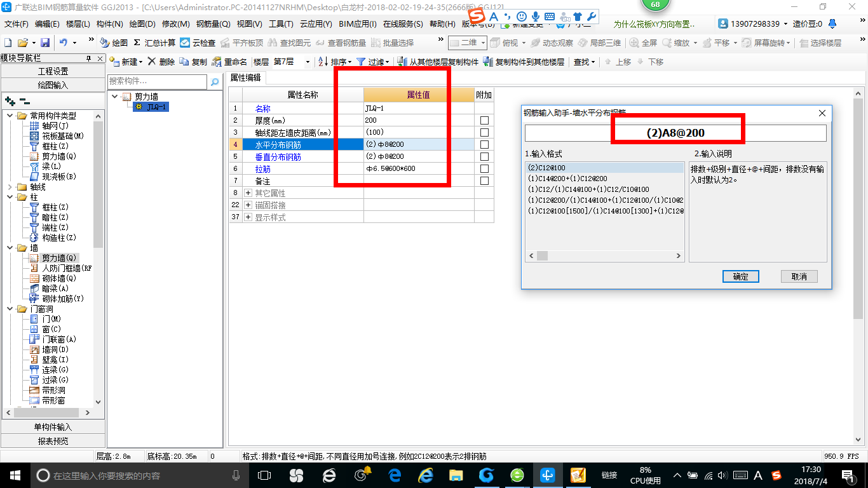Save the project with the floppy icon
The height and width of the screenshot is (488, 868).
click(45, 43)
